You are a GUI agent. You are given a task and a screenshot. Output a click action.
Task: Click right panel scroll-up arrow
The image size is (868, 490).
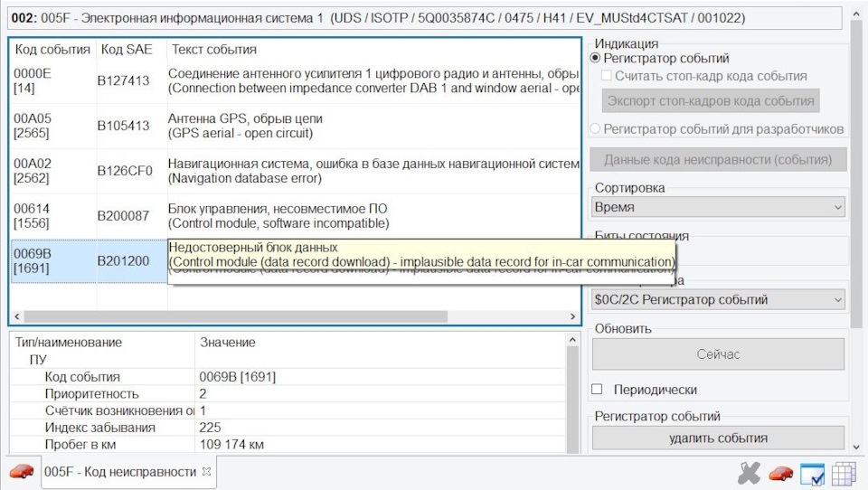coord(856,12)
